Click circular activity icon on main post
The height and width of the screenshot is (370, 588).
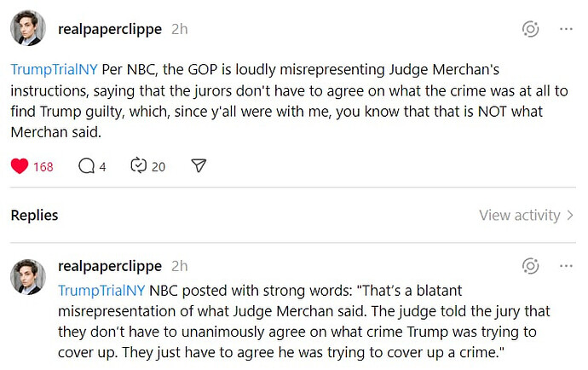coord(530,29)
